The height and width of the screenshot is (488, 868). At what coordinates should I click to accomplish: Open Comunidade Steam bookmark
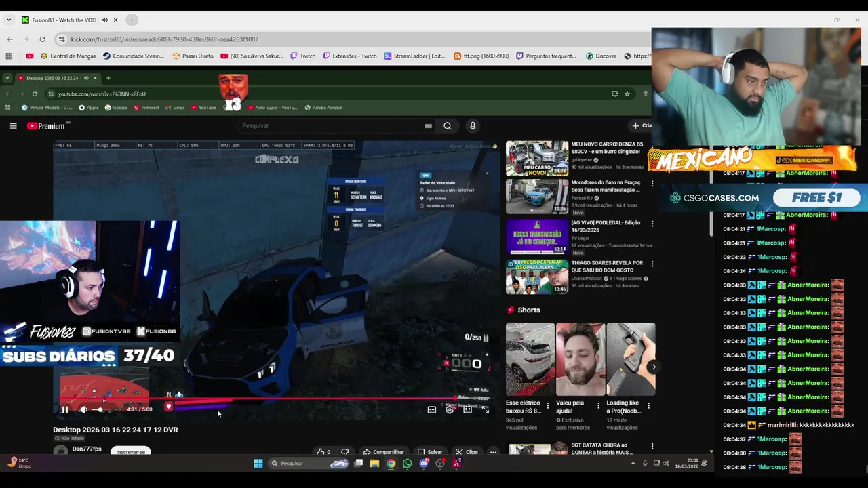tap(133, 56)
